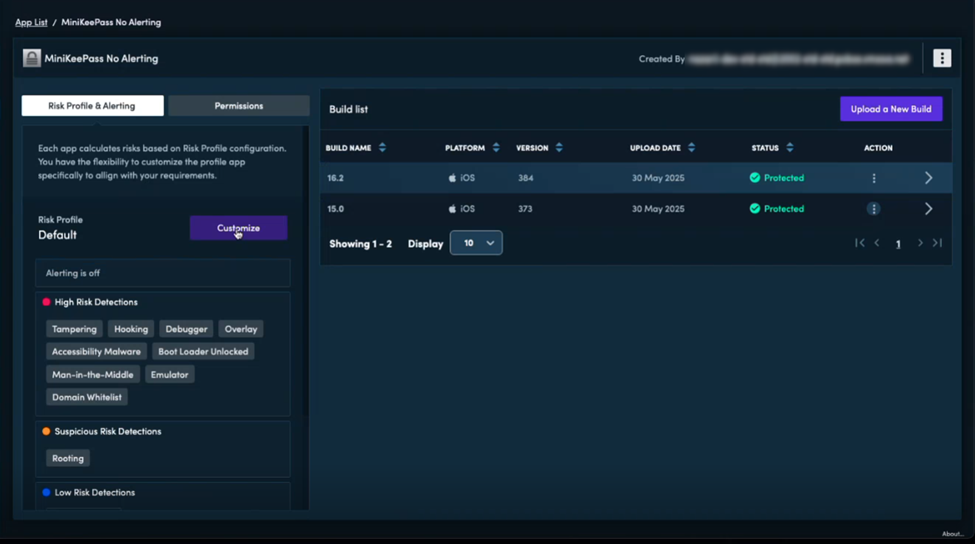This screenshot has width=975, height=544.
Task: Click build name 16.2 cell
Action: [335, 178]
